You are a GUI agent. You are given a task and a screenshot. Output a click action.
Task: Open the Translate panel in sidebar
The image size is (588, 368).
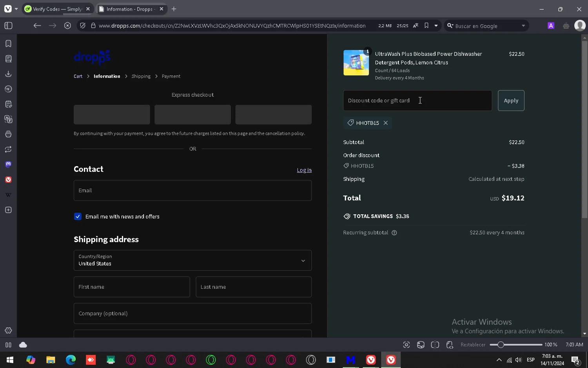(x=8, y=119)
